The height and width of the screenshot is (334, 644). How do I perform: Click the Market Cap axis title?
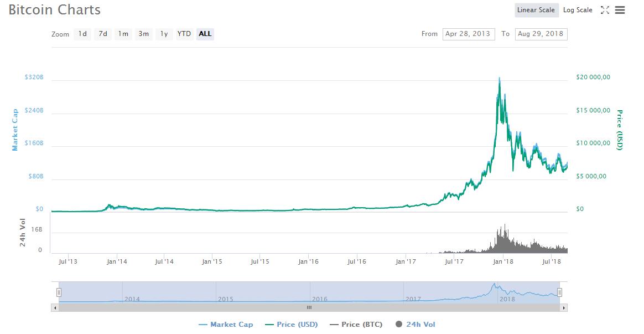coord(15,130)
